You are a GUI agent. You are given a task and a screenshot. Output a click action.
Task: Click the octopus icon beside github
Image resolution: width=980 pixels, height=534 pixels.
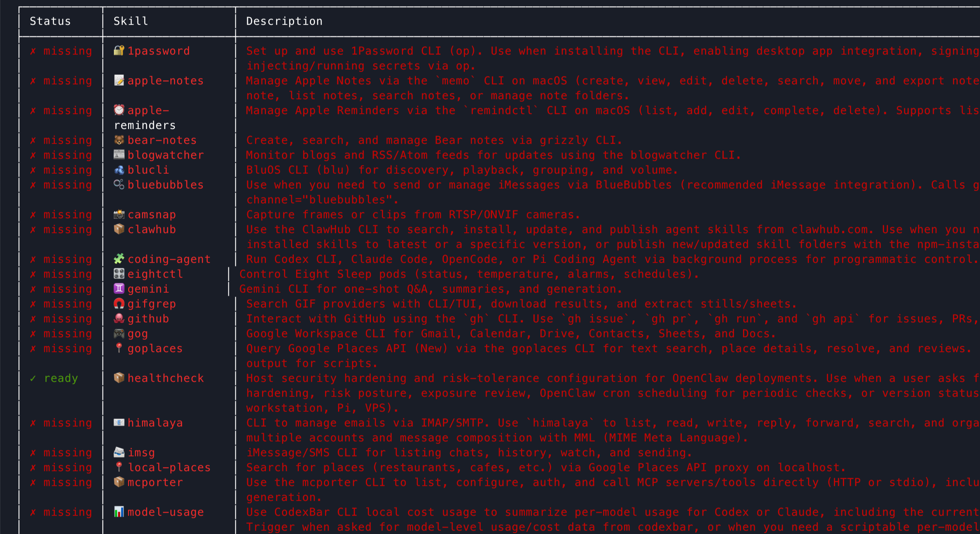pyautogui.click(x=119, y=318)
